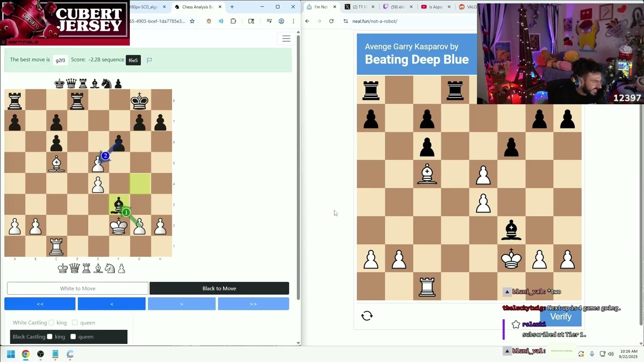This screenshot has height=362, width=644.
Task: Select the black king from top piece palette
Action: (x=59, y=83)
